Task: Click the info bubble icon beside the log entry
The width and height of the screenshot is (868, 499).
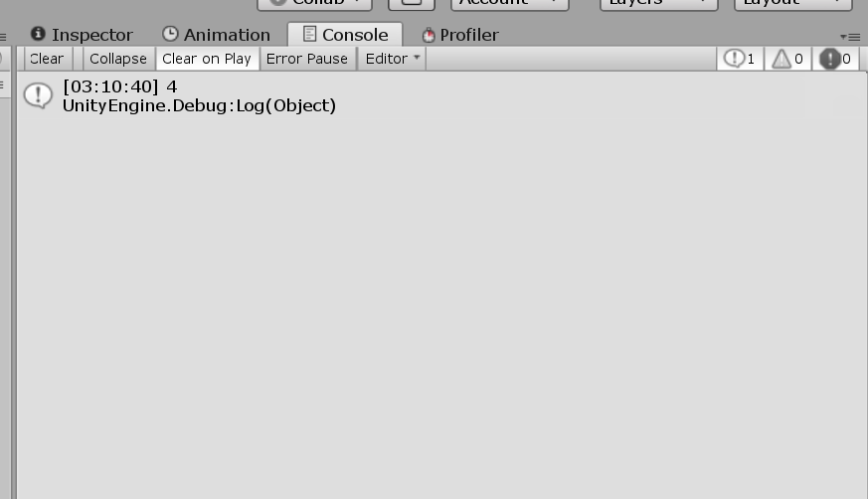Action: [x=38, y=95]
